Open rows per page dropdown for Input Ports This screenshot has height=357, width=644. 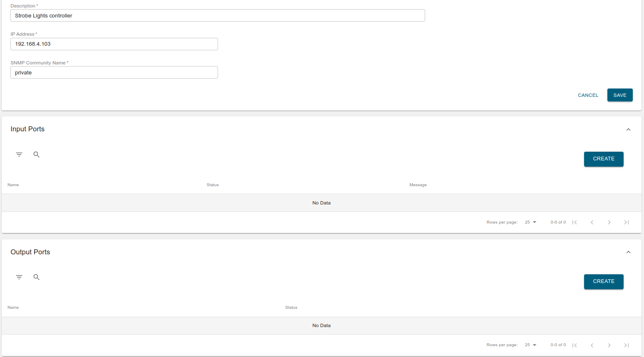pos(530,222)
